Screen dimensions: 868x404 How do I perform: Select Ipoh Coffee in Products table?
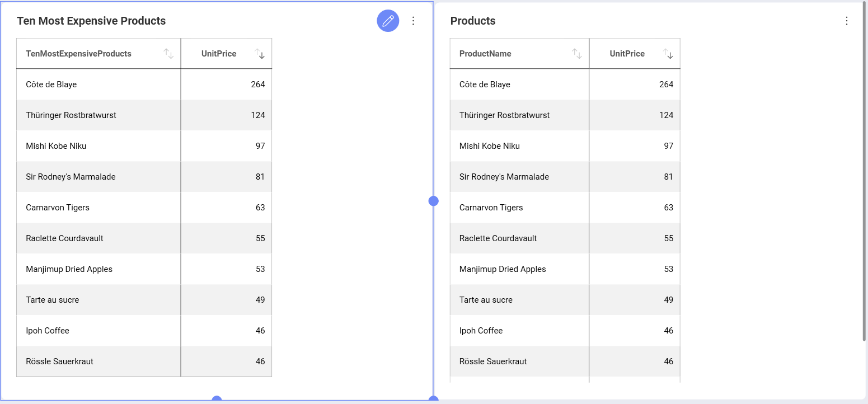[481, 331]
